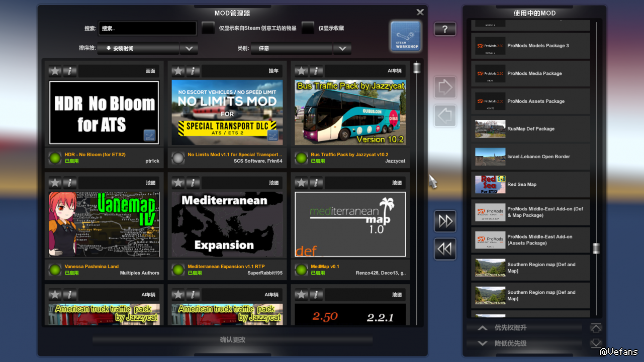
Task: Move mod to lowest priority icon
Action: pos(596,343)
